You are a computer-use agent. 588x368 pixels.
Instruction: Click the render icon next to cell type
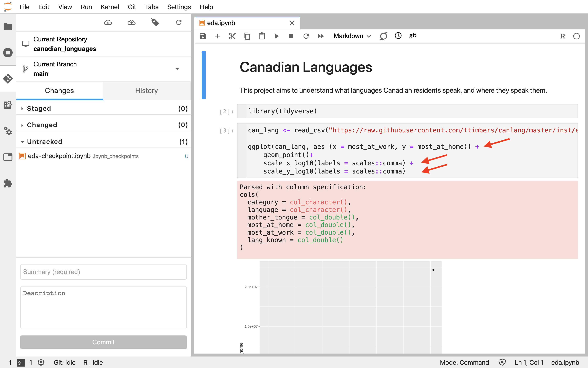tap(383, 36)
